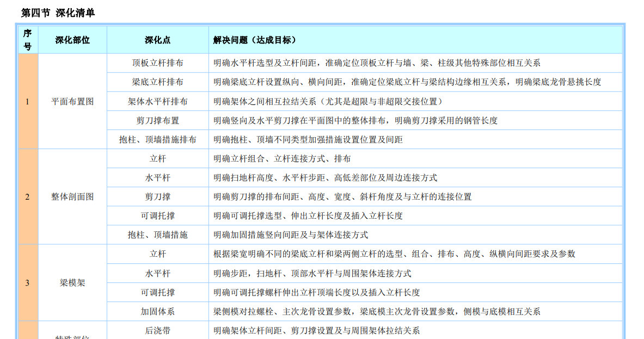Select the 抱柱、顶墙措施排布 cell

pos(157,139)
